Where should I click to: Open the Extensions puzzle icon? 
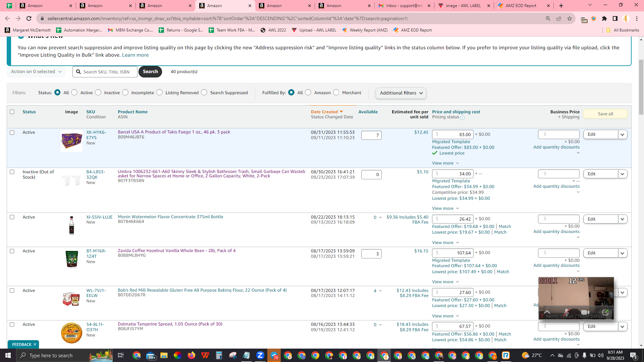pos(604,18)
